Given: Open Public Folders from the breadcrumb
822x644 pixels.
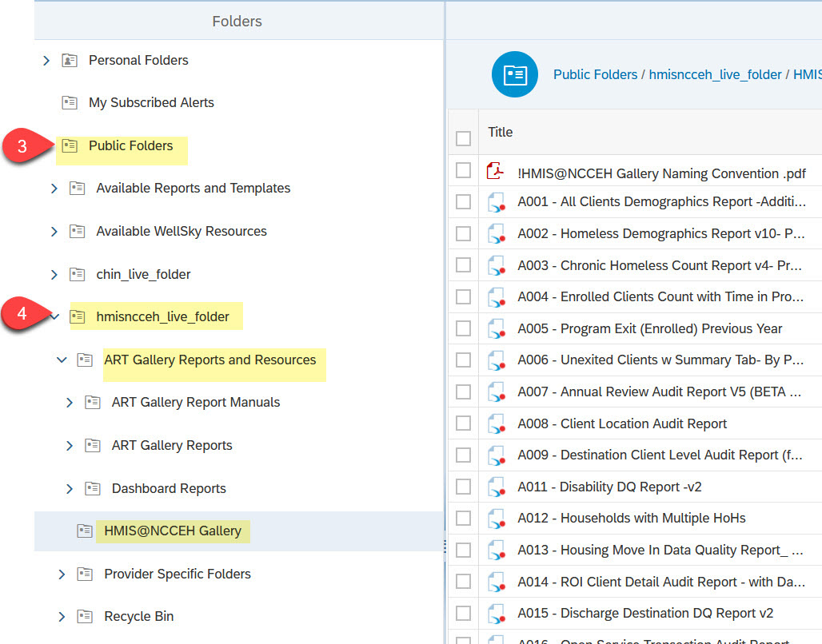Looking at the screenshot, I should pyautogui.click(x=595, y=74).
